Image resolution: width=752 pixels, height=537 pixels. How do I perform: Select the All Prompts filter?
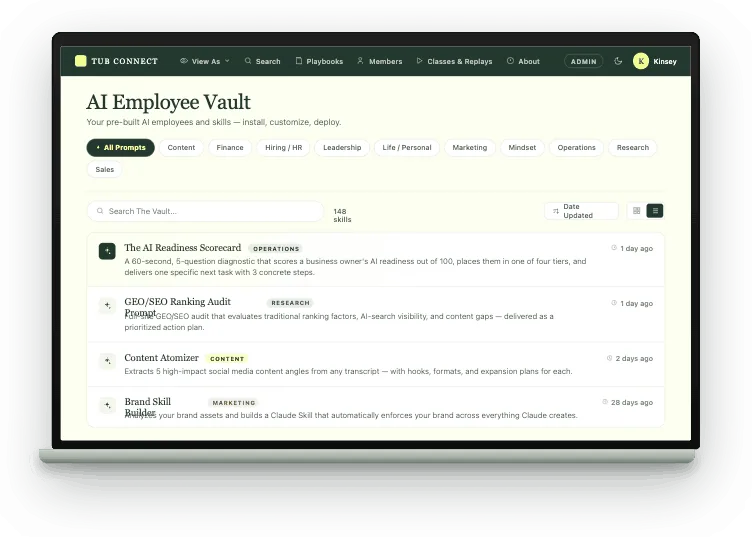pos(120,148)
